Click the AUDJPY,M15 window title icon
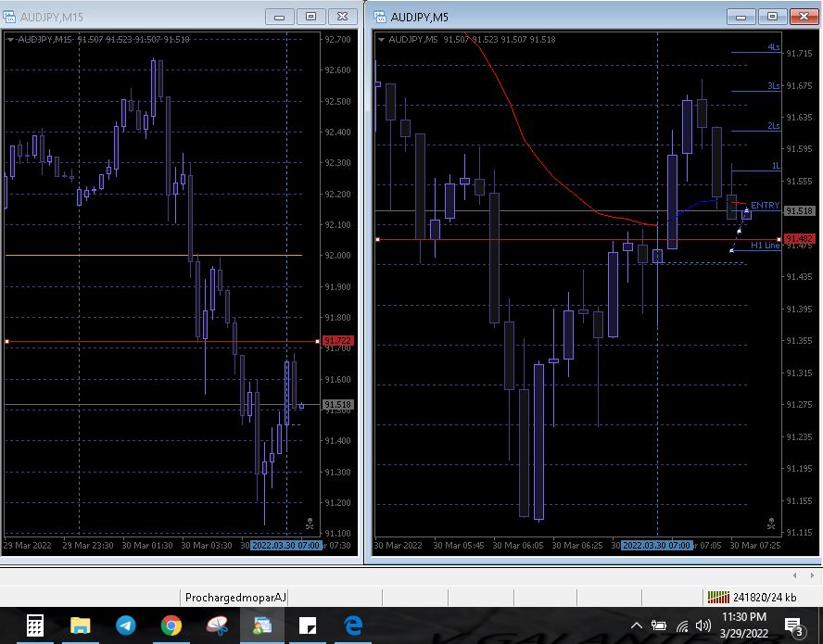823x644 pixels. pos(9,17)
